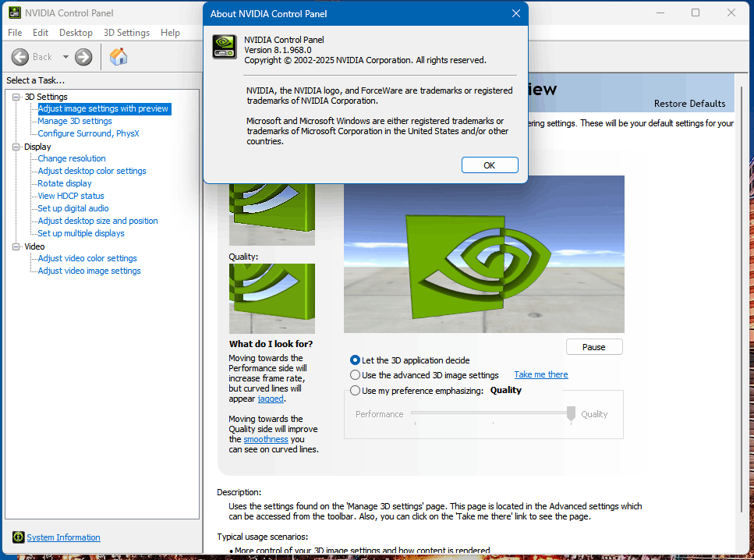This screenshot has height=560, width=754.
Task: Click the System Information icon
Action: 18,537
